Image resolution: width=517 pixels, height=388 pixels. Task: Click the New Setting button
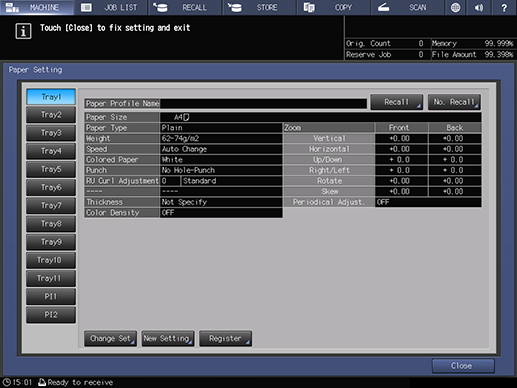click(x=168, y=339)
